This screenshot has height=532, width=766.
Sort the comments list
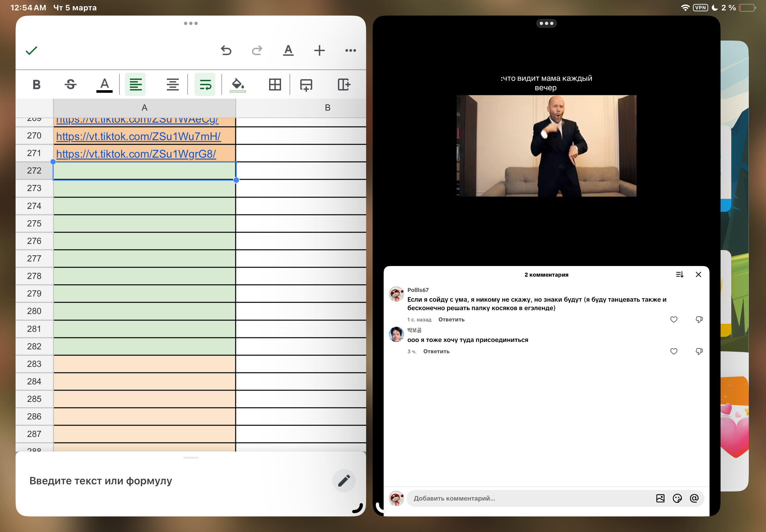(x=680, y=274)
